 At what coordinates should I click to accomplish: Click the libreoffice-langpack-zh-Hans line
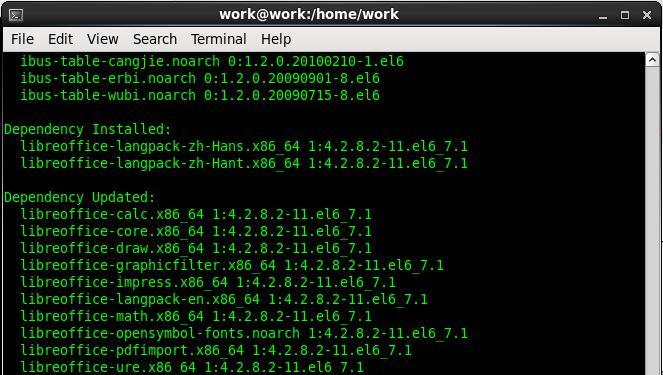pos(244,146)
